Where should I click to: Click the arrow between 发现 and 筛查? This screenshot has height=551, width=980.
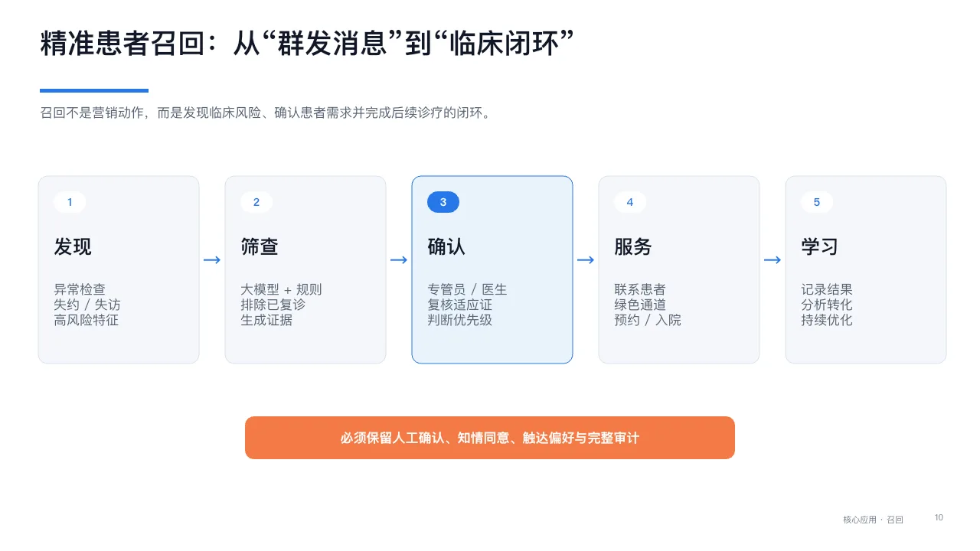[212, 260]
